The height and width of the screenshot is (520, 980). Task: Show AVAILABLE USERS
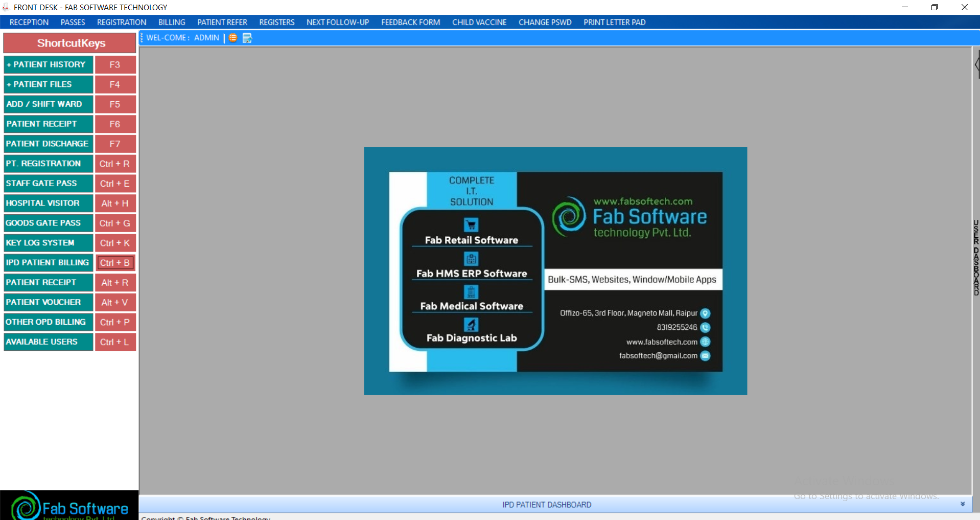pos(49,342)
